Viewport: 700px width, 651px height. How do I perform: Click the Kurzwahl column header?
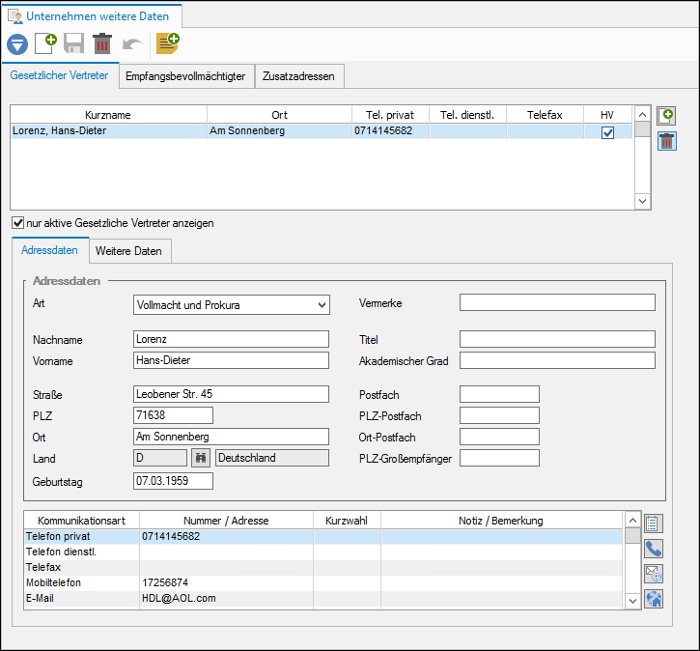coord(347,521)
